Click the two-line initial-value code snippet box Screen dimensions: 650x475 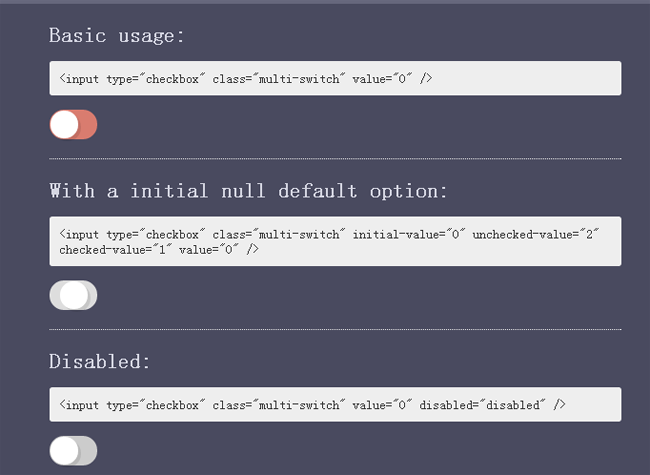[x=335, y=241]
